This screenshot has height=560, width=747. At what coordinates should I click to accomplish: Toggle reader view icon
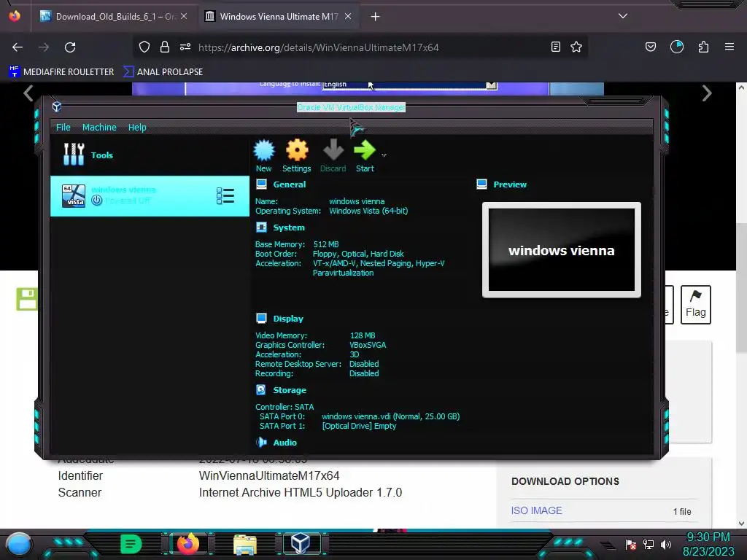pos(555,47)
